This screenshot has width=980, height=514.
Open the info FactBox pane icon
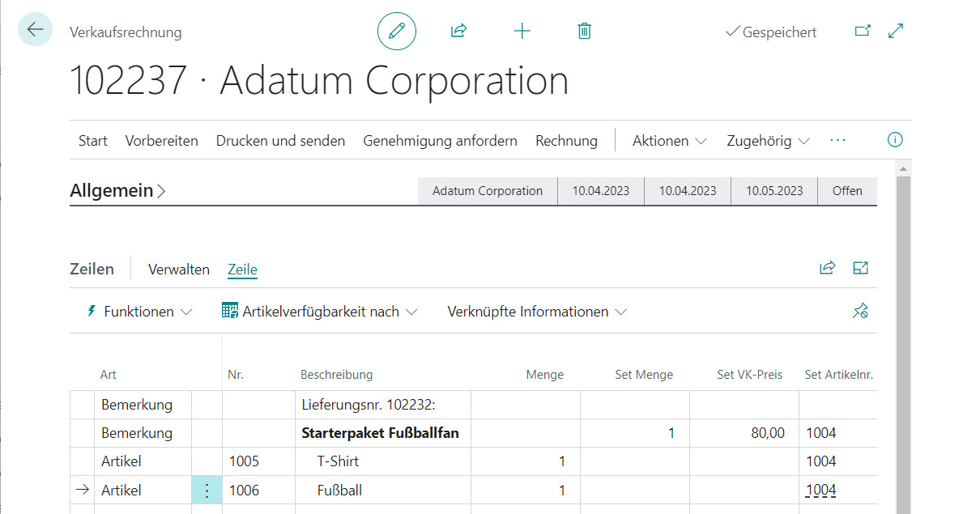pyautogui.click(x=895, y=140)
